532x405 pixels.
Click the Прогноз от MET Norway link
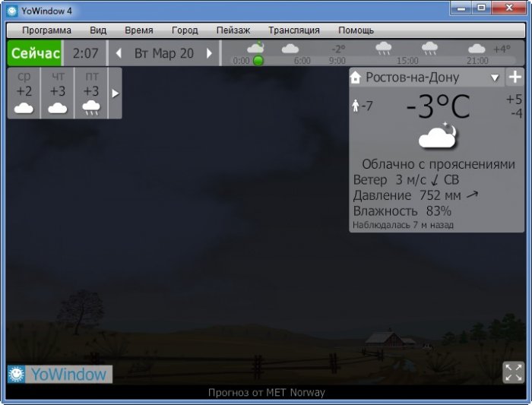266,392
